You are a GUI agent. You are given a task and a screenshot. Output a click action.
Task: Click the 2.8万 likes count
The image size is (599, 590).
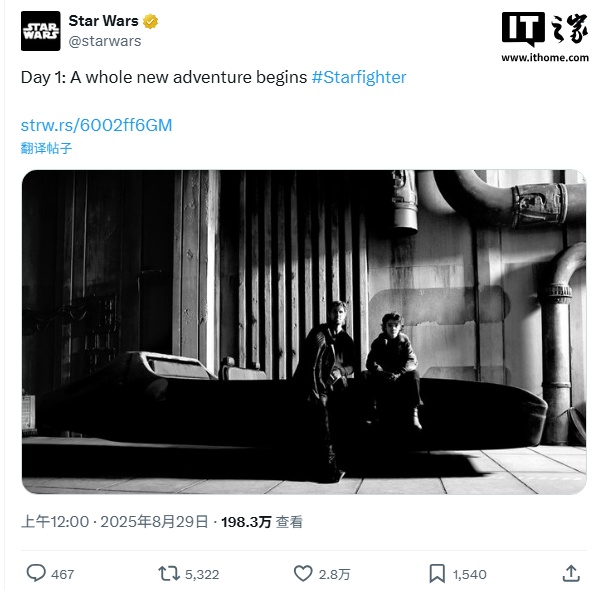[x=334, y=574]
